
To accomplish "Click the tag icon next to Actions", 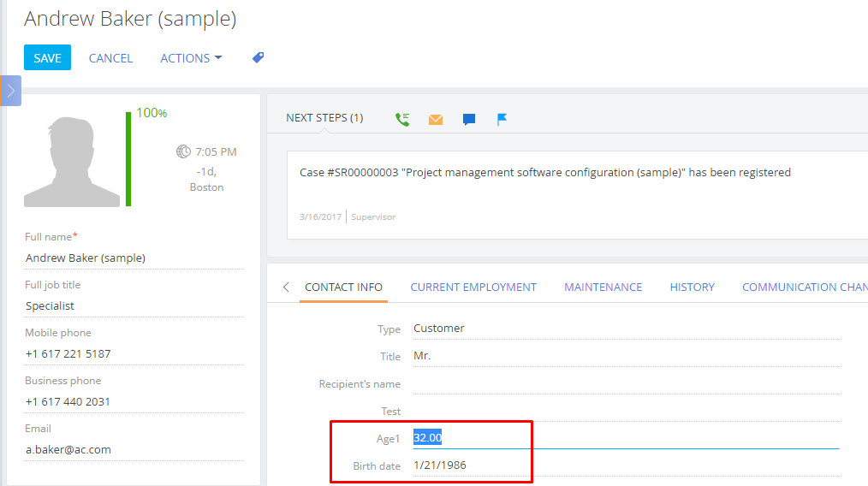I will pyautogui.click(x=258, y=57).
